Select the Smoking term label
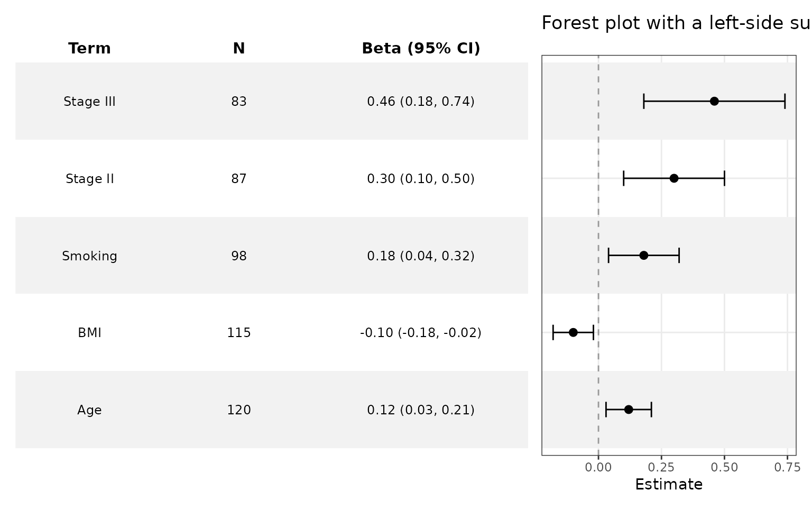The width and height of the screenshot is (812, 508). tap(89, 256)
